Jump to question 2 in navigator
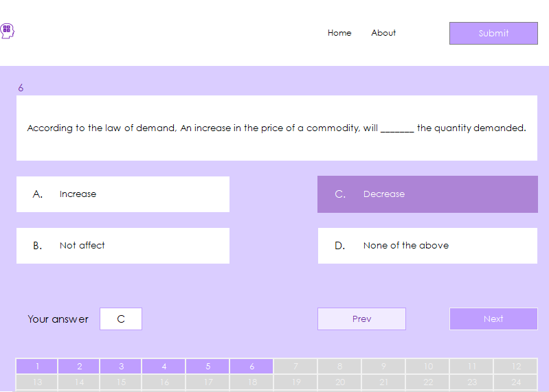 coord(79,367)
